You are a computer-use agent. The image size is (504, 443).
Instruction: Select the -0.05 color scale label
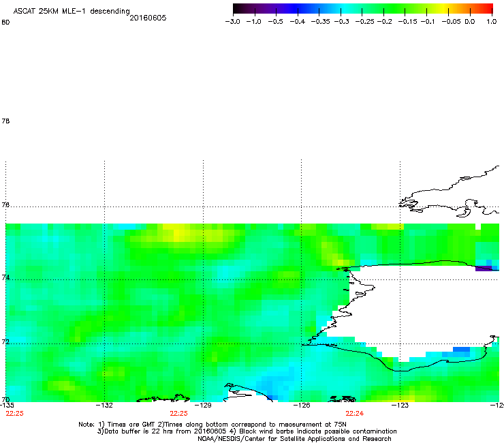point(452,22)
